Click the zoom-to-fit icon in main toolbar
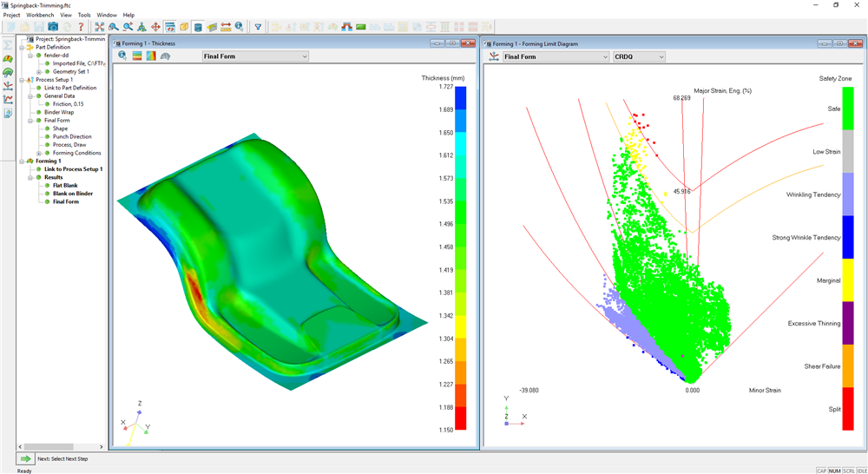868x474 pixels. (100, 27)
